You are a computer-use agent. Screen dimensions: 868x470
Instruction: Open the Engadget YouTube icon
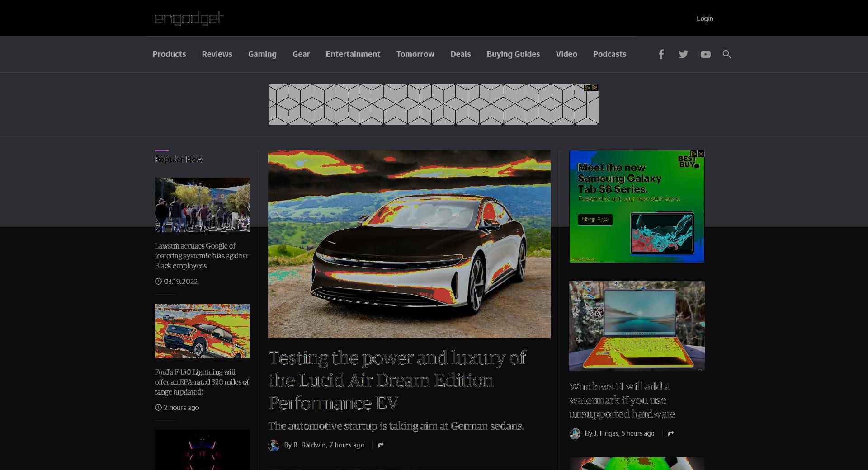tap(705, 54)
